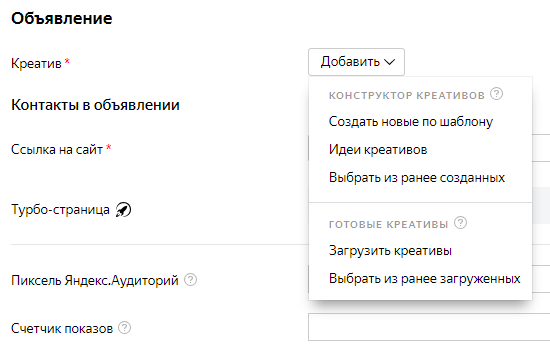Screen dimensions: 550x360
Task: Open help icon beside Конструктор креативов
Action: click(x=496, y=94)
